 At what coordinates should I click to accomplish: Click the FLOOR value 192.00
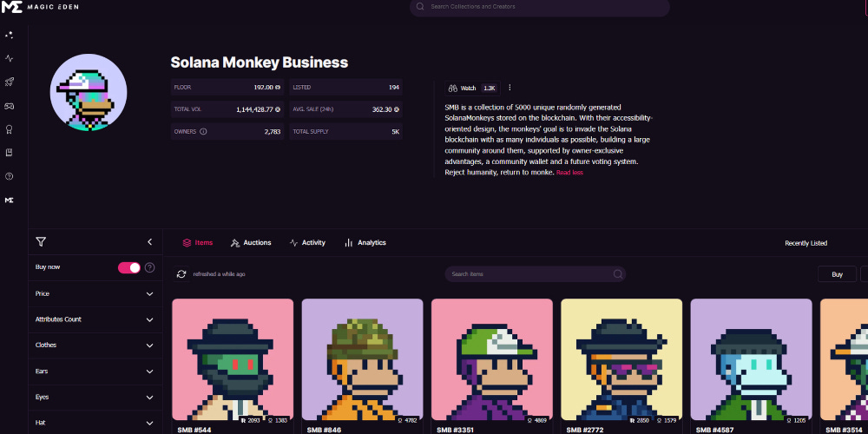click(x=266, y=88)
